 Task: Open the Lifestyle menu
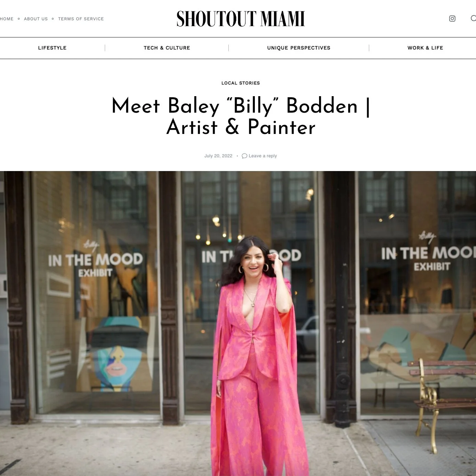coord(52,48)
